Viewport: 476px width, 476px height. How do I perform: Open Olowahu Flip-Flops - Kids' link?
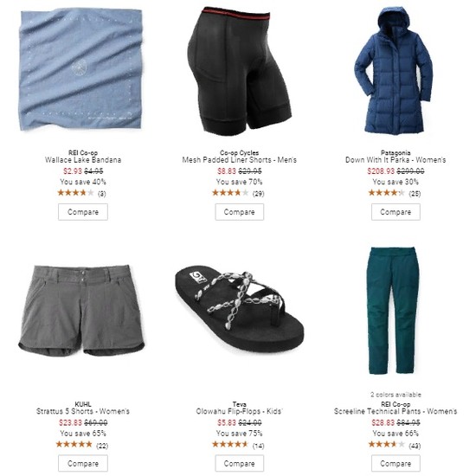(239, 411)
